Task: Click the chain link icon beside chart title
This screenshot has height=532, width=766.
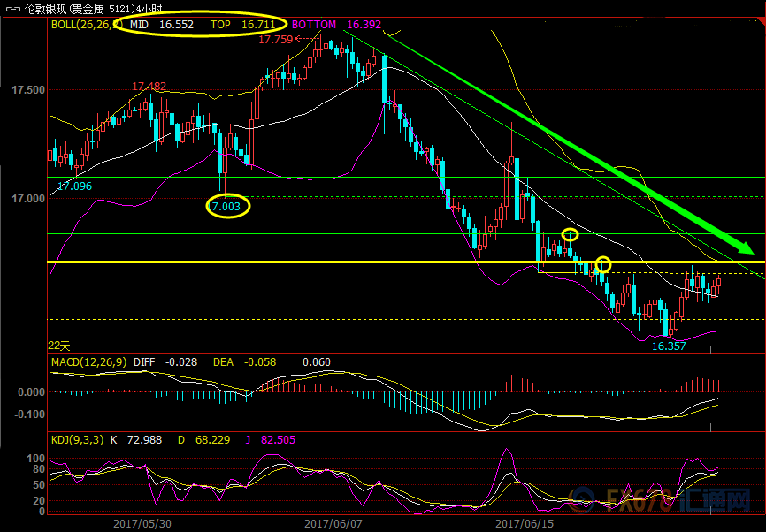Action: pyautogui.click(x=11, y=8)
